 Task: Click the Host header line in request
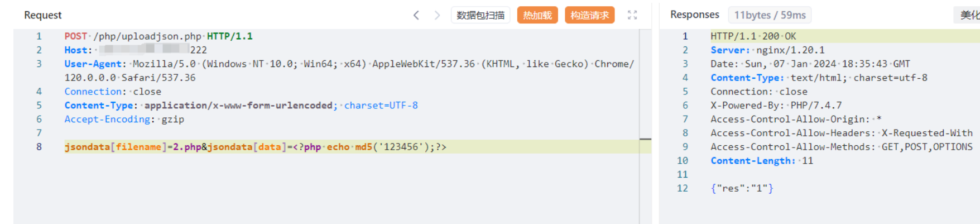click(136, 50)
